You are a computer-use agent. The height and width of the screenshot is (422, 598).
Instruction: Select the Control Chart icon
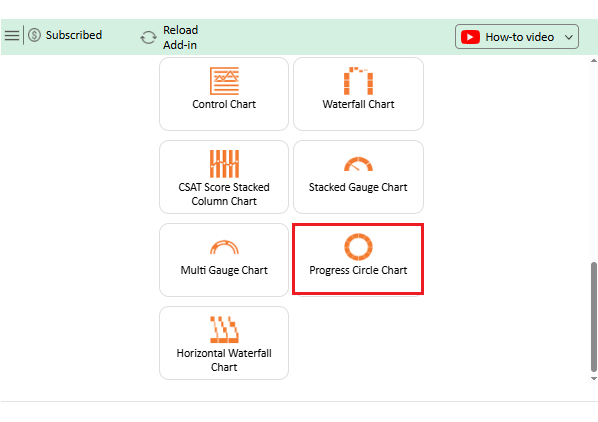[224, 81]
